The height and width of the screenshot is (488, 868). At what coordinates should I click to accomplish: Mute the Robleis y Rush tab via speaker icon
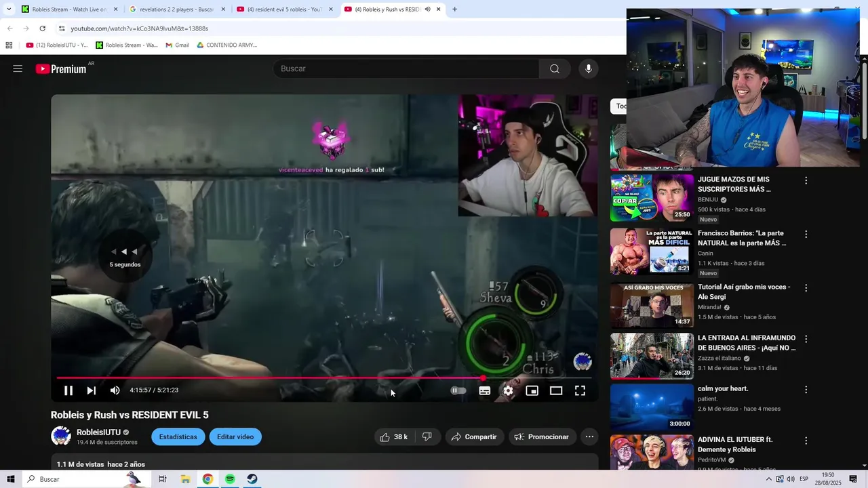428,9
